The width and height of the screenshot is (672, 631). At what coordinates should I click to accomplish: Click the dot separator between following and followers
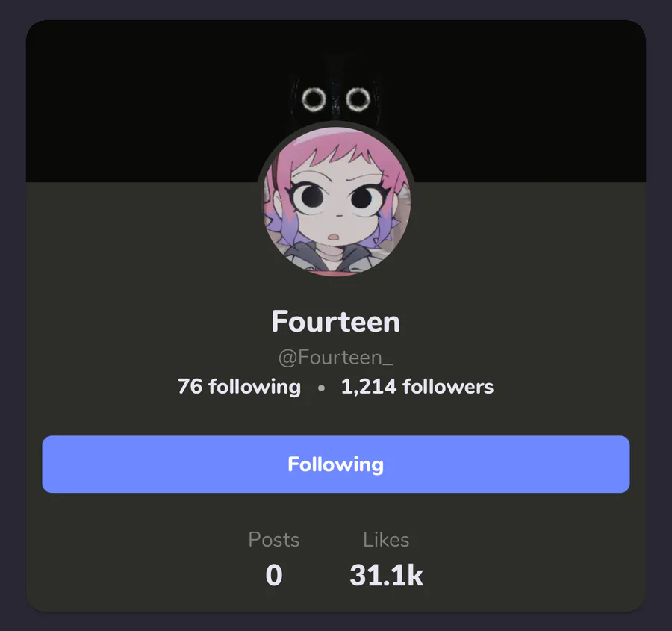tap(321, 388)
